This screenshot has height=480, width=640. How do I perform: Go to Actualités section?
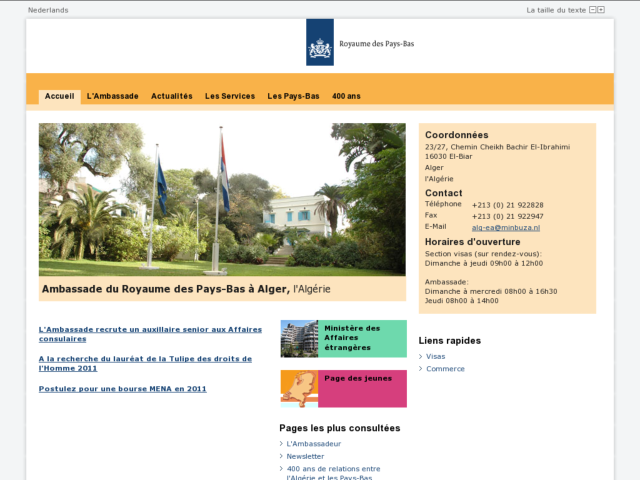click(x=172, y=96)
